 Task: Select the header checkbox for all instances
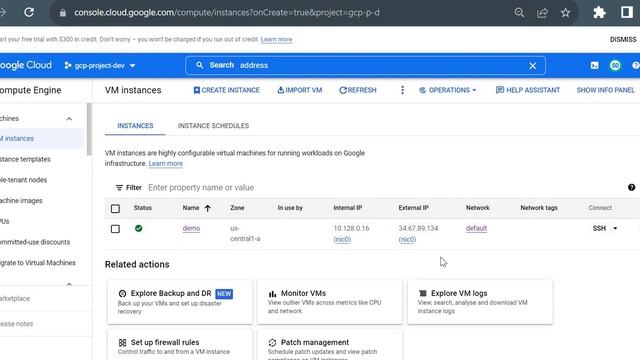point(115,209)
